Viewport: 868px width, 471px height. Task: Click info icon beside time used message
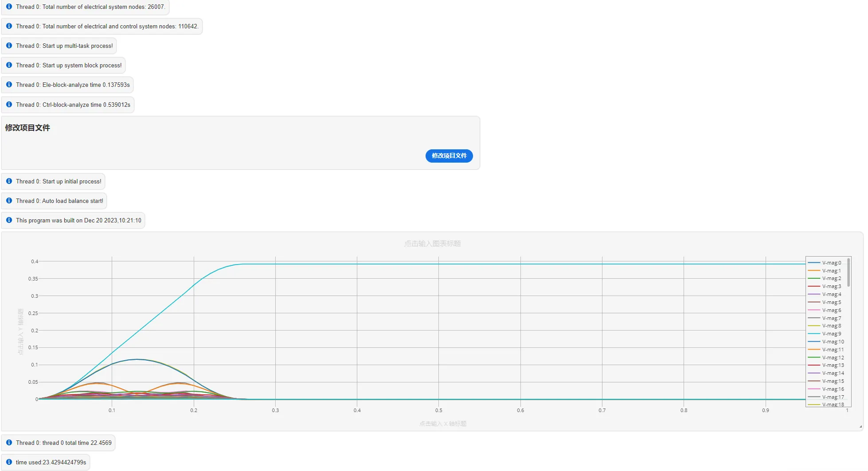pos(9,462)
